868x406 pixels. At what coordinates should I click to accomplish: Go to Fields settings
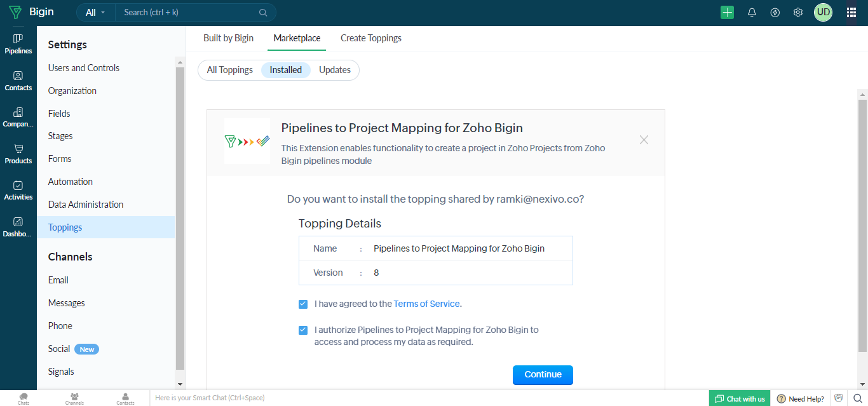pos(59,114)
